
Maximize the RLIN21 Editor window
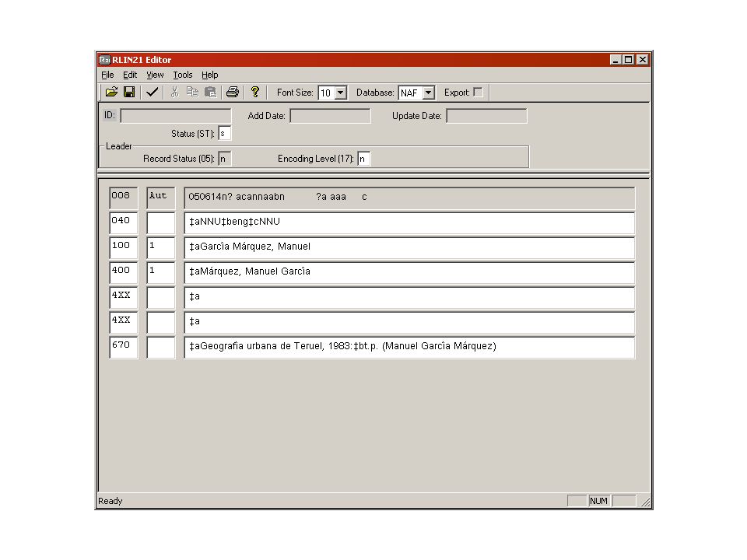[x=629, y=60]
